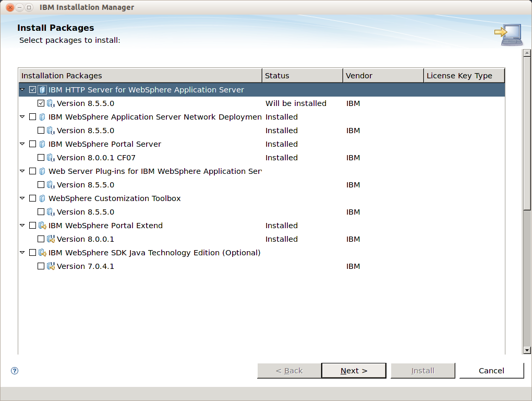The width and height of the screenshot is (532, 401).
Task: Click the WebSphere Application Server Network Deployment package icon
Action: (x=42, y=117)
